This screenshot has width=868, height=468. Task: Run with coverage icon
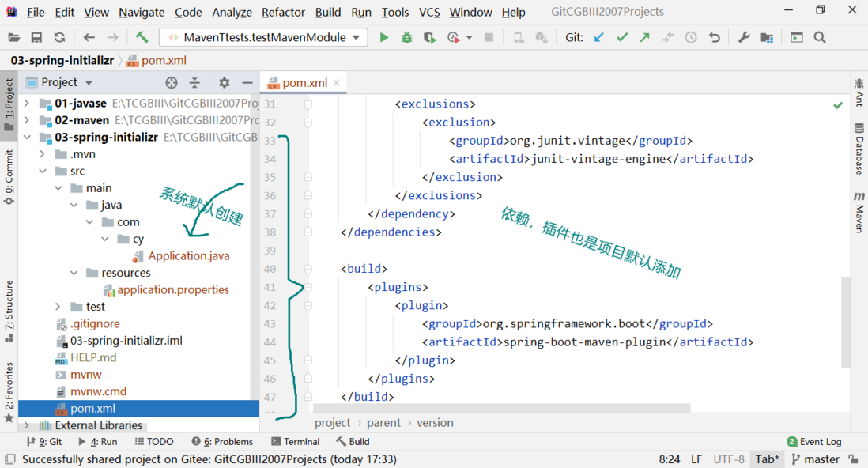(x=429, y=38)
